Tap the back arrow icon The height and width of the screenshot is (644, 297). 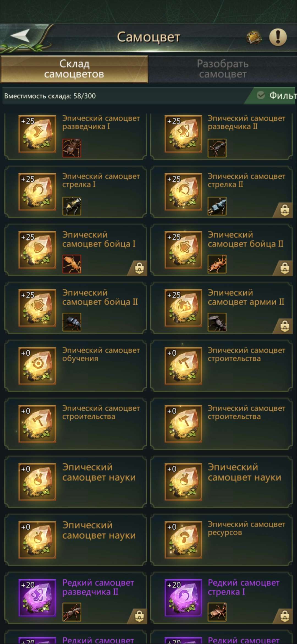pos(20,36)
